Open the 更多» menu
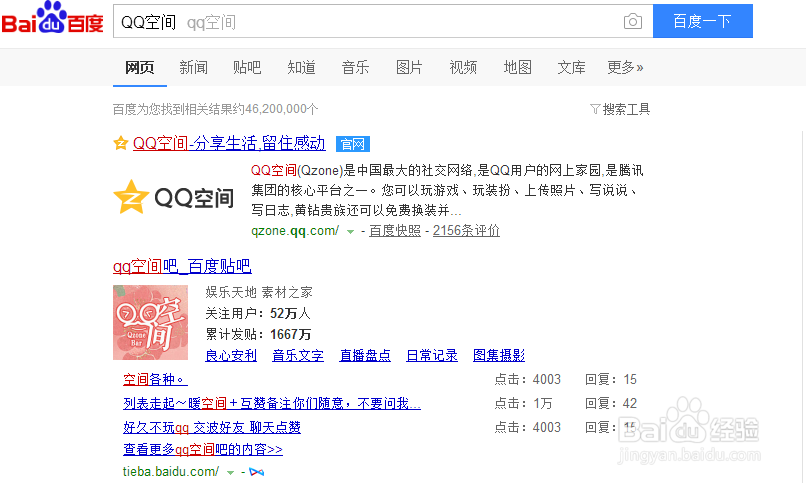 [x=625, y=67]
